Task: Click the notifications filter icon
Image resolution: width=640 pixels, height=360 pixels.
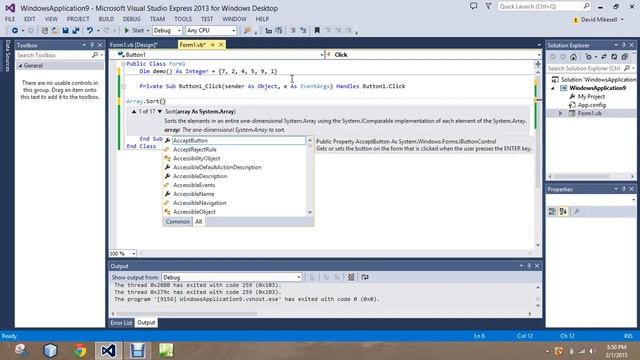Action: coord(488,6)
